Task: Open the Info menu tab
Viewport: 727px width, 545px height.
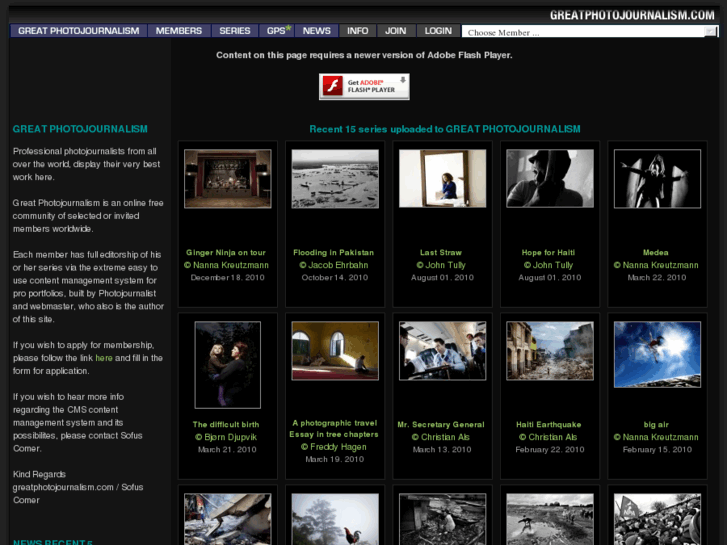Action: click(x=357, y=31)
